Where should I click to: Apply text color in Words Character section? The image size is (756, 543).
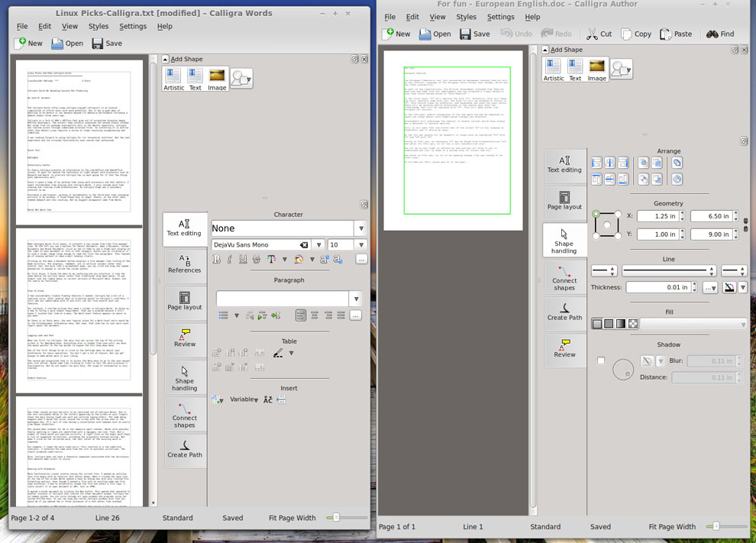tap(271, 260)
